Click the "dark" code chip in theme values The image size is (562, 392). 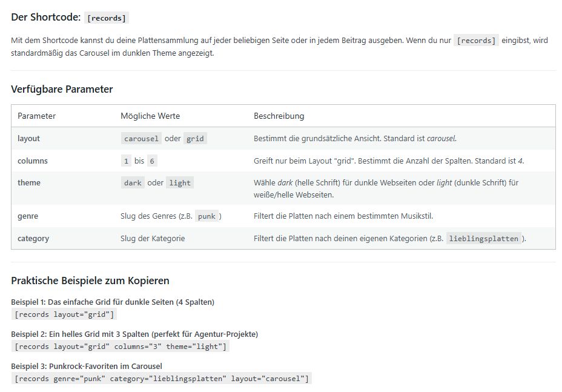coord(133,183)
